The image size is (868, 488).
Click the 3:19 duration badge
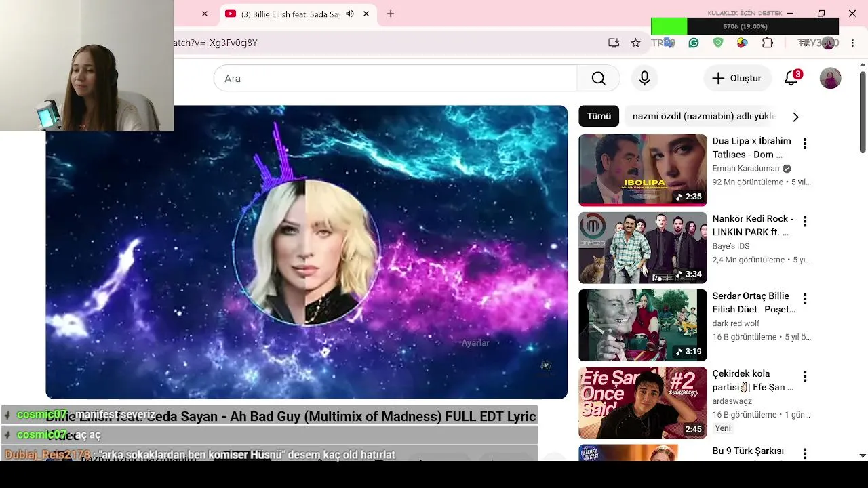click(688, 352)
